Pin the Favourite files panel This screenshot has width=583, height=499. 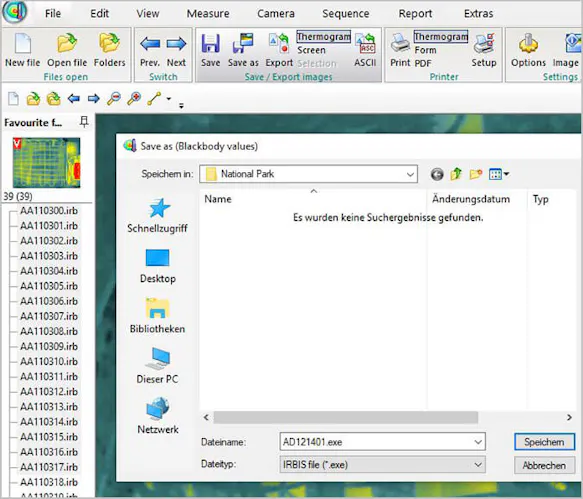coord(84,122)
